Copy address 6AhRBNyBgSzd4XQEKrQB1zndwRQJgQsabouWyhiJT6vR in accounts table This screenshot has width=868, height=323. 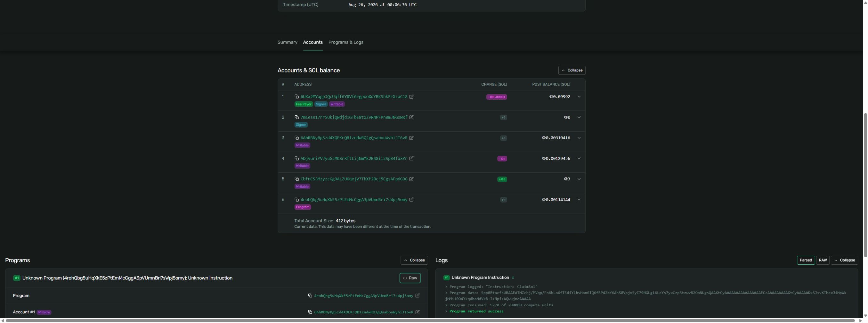296,138
